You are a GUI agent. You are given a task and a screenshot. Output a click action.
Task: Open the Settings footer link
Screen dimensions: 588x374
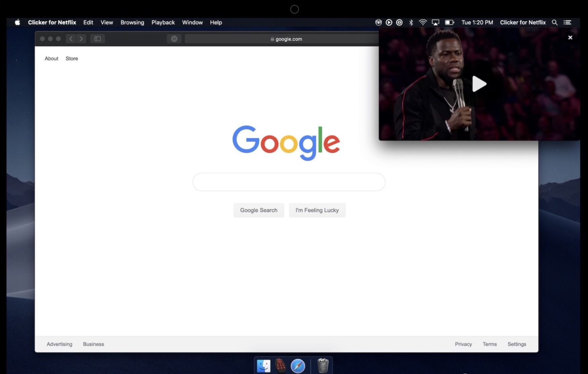[x=517, y=344]
